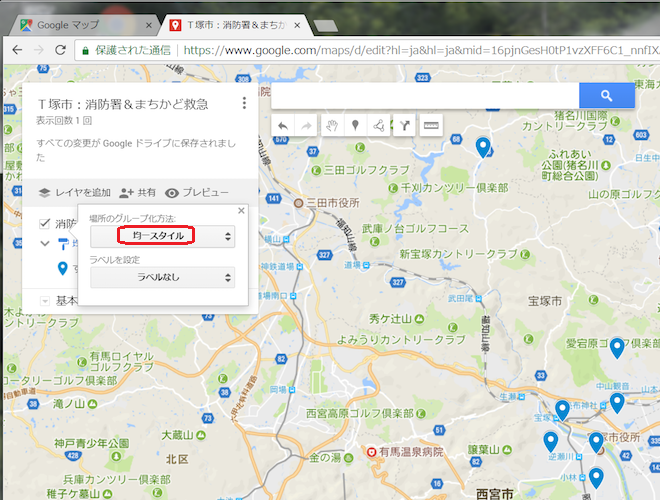The width and height of the screenshot is (660, 500).
Task: Click the browser back arrow
Action: [17, 50]
